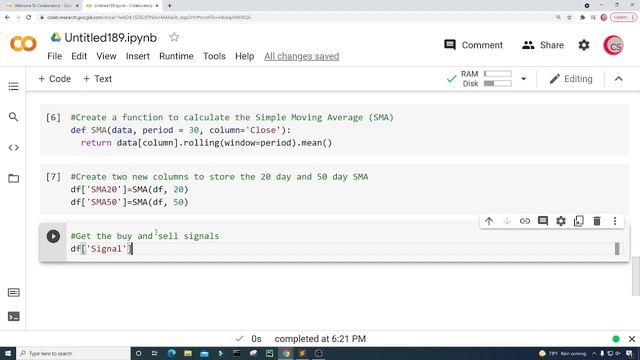
Task: Reload the page in browser
Action: (29, 18)
